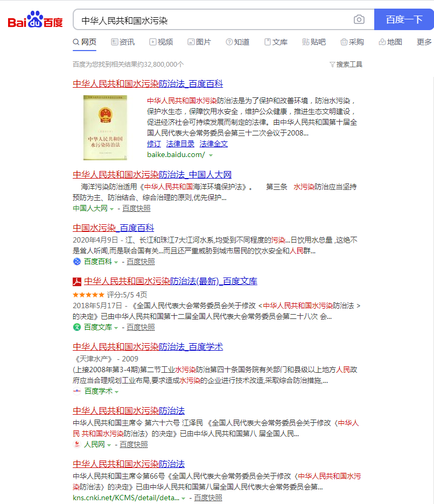Open 中华人民共和国水污染防治法_中国人大网 result
Viewport: 434px width, 504px height.
coord(152,175)
